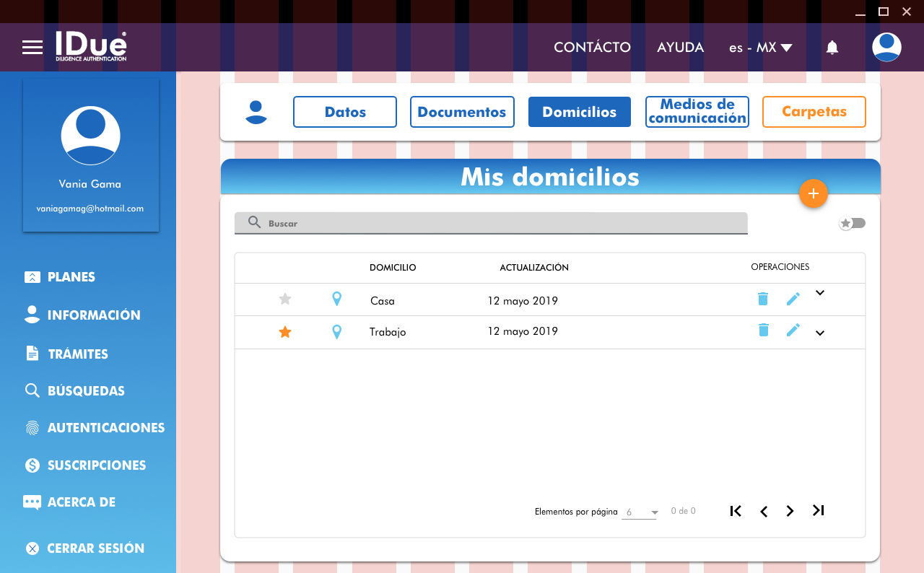924x573 pixels.
Task: Open user profile avatar in top bar
Action: tap(886, 48)
